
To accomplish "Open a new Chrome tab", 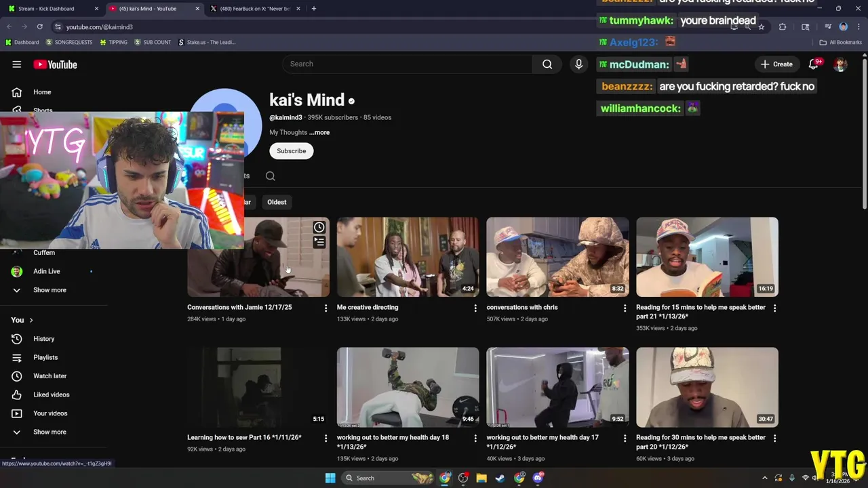I will click(313, 9).
